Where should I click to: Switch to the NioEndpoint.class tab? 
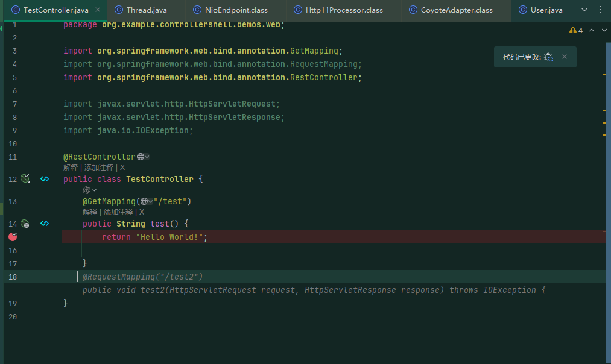coord(230,10)
